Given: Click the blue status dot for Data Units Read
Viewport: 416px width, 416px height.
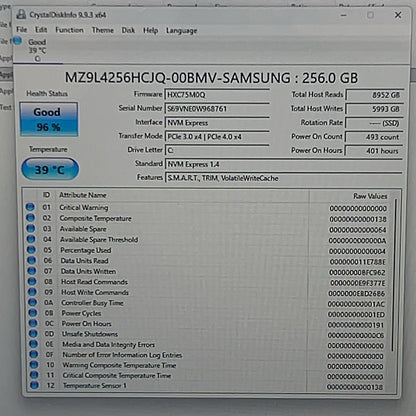Looking at the screenshot, I should (32, 260).
